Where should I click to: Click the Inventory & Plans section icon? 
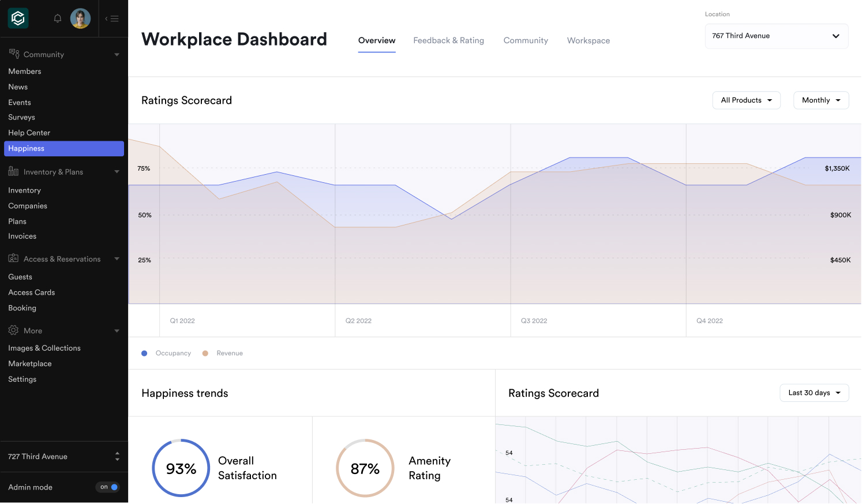pos(14,171)
